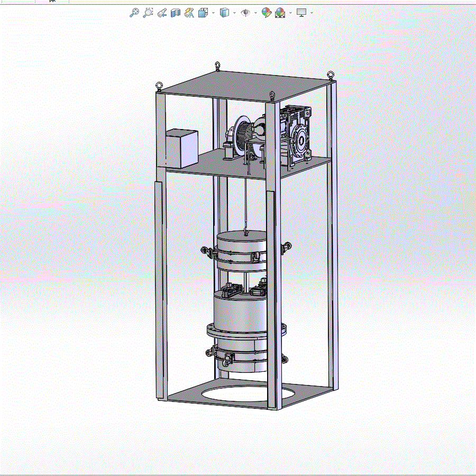This screenshot has width=476, height=476.
Task: Expand the Apply Scene dropdown arrow
Action: click(290, 13)
